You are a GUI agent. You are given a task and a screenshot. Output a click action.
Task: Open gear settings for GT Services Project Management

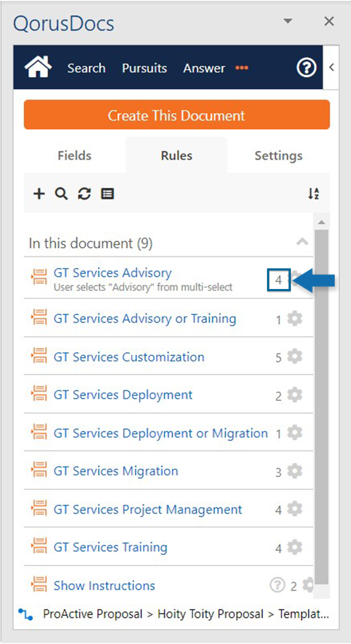294,509
